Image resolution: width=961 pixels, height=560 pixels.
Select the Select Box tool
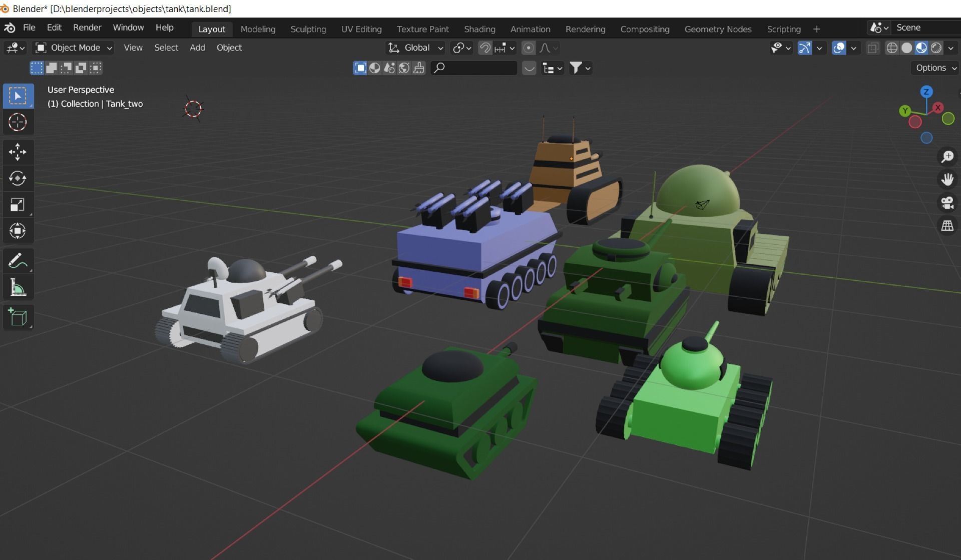[18, 96]
